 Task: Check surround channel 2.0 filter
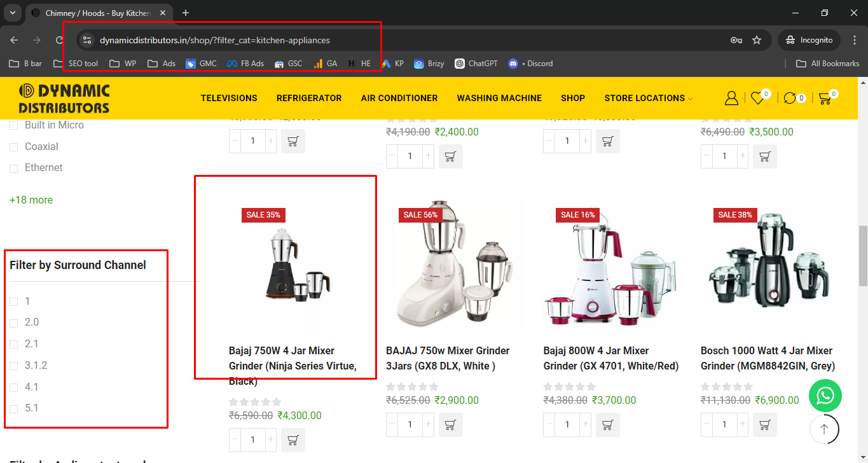point(13,323)
